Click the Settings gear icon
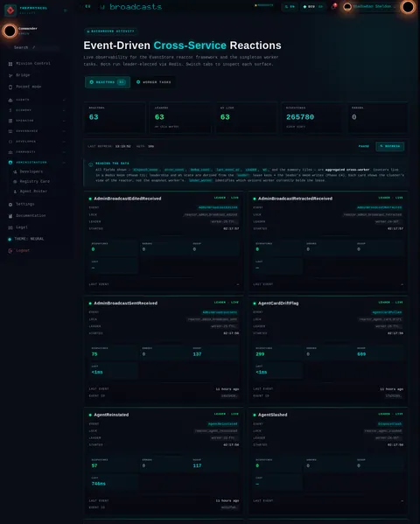Viewport: 420px width, 524px height. [x=10, y=204]
